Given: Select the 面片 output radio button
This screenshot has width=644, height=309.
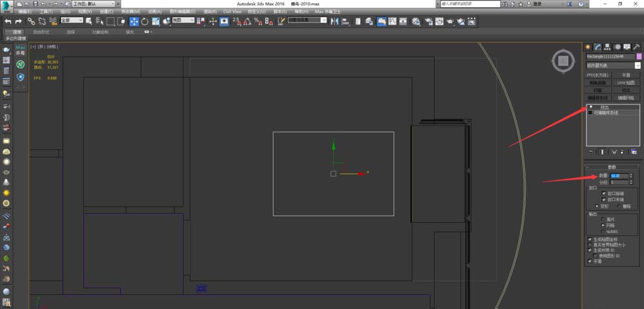Looking at the screenshot, I should (x=603, y=219).
